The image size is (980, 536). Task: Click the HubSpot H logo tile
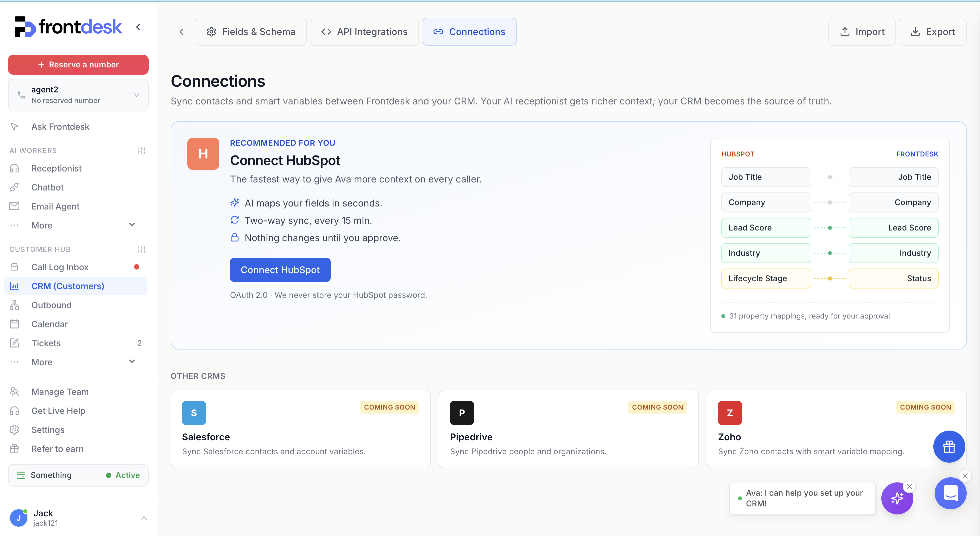pos(203,154)
